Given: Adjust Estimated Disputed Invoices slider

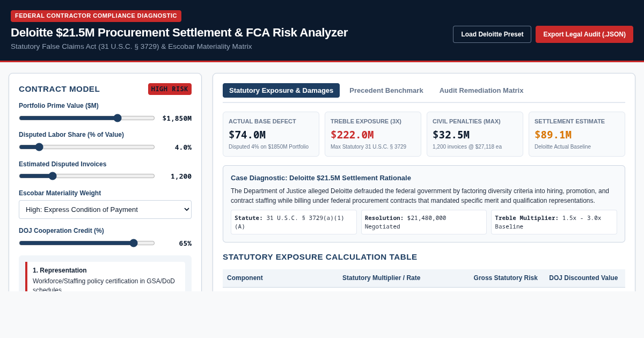Looking at the screenshot, I should (x=87, y=176).
